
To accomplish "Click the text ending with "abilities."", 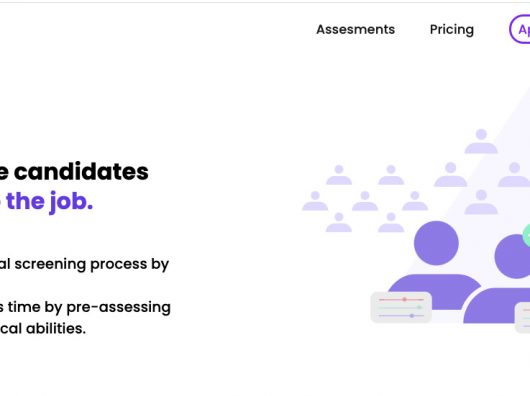I will pyautogui.click(x=43, y=328).
